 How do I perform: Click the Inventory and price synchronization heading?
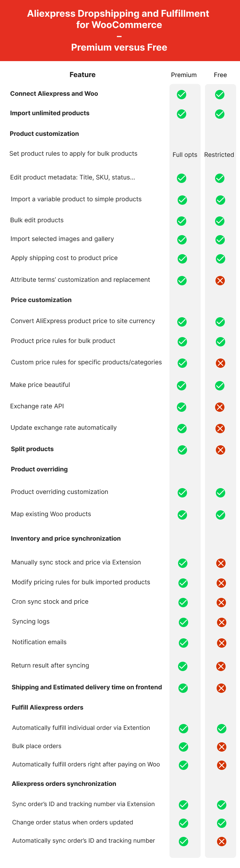(66, 539)
